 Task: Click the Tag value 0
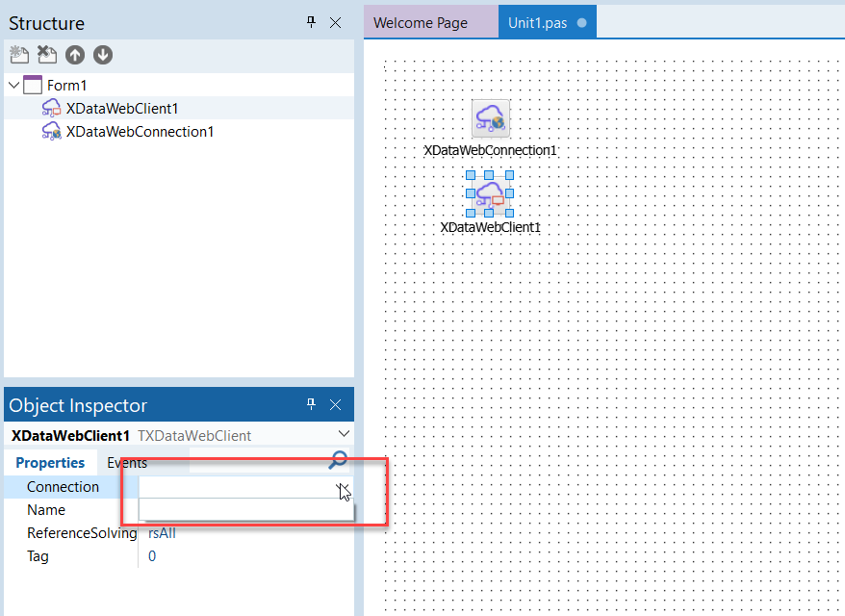(152, 556)
